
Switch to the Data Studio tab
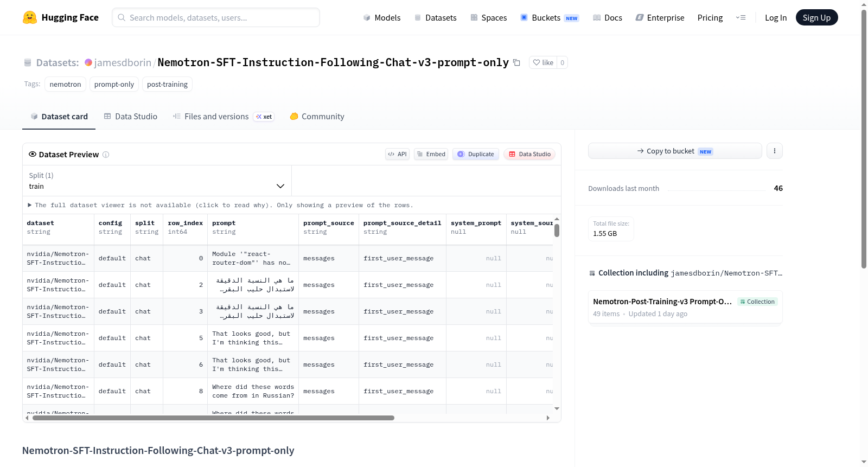coord(131,117)
